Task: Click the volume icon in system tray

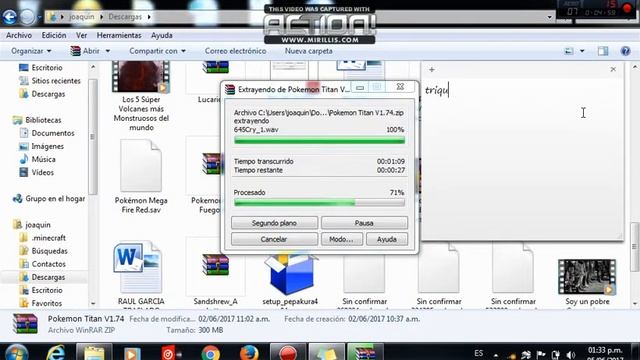Action: tap(571, 355)
